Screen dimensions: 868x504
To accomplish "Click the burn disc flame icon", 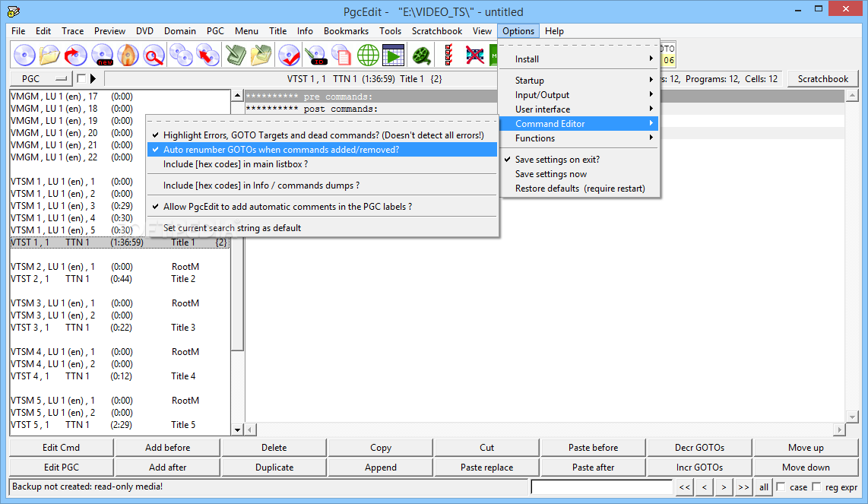I will click(128, 55).
